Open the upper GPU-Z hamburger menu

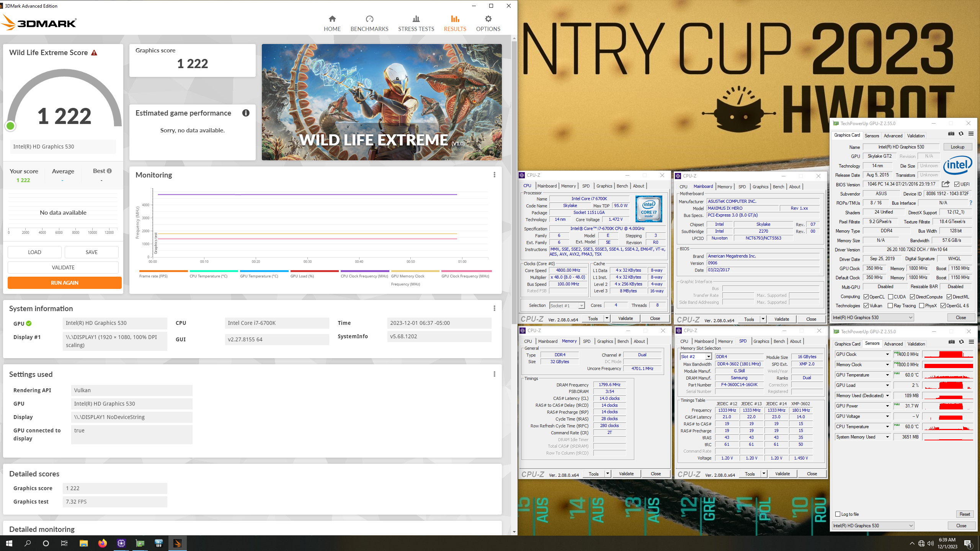pos(971,134)
